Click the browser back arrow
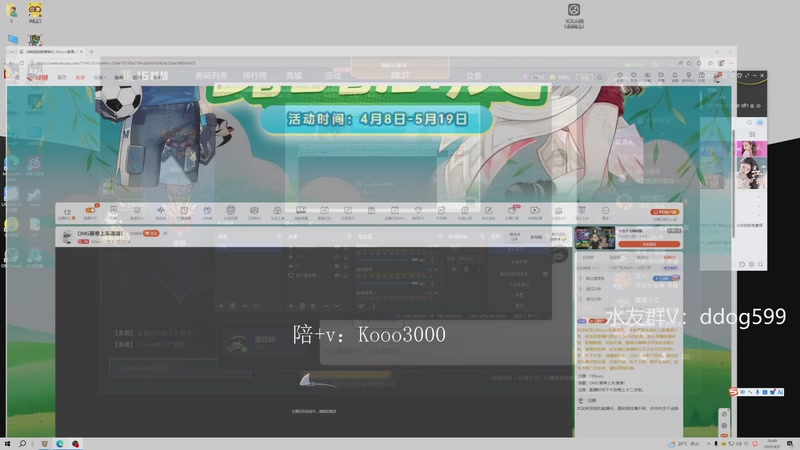Screen dimensions: 800x450 (x=11, y=63)
